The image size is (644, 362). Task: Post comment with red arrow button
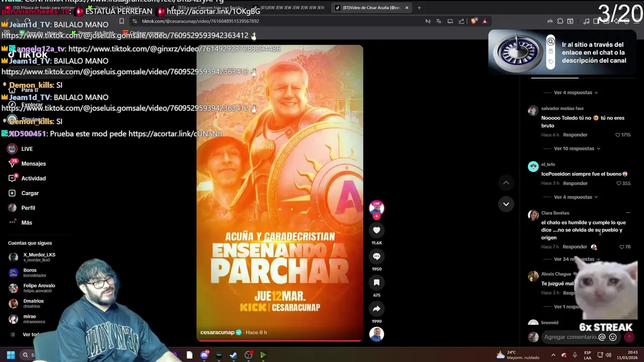[629, 337]
